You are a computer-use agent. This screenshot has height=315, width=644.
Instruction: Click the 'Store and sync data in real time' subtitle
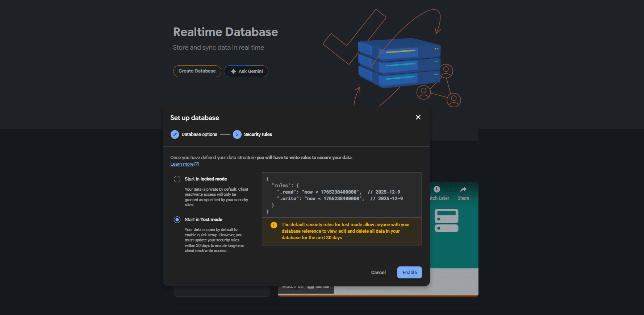218,47
